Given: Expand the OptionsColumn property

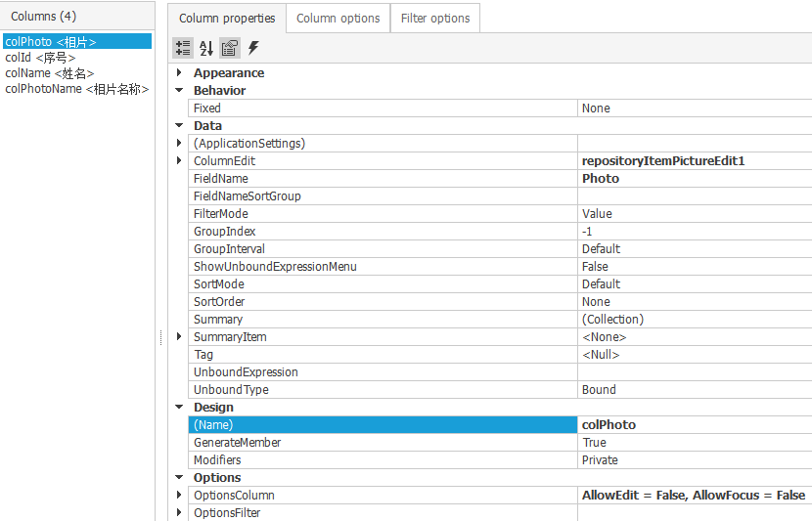Looking at the screenshot, I should coord(179,496).
